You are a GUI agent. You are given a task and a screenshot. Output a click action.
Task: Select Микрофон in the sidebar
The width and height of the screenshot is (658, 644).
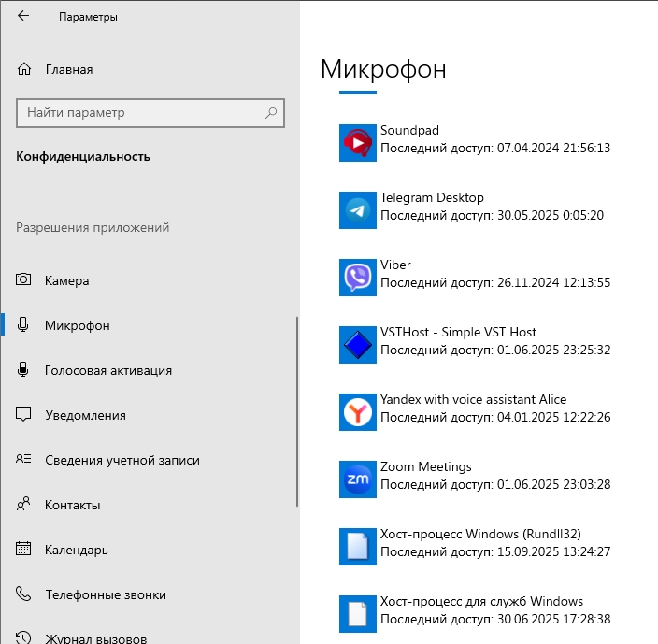pos(77,325)
